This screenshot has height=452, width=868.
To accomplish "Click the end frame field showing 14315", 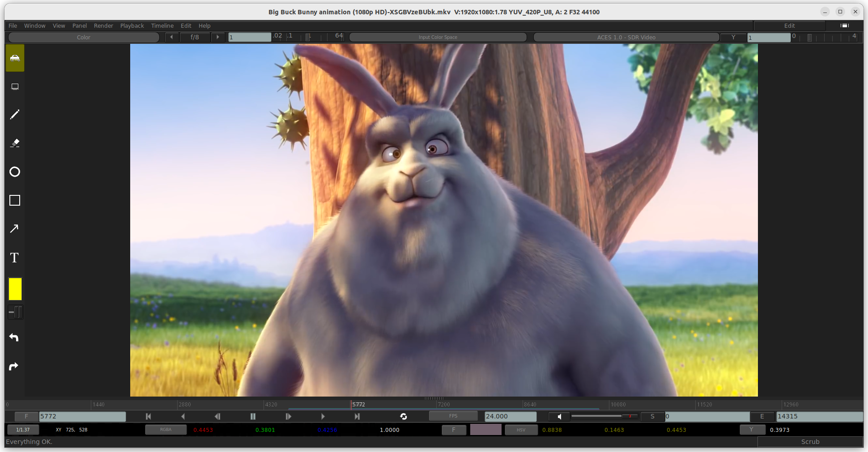I will pos(819,416).
